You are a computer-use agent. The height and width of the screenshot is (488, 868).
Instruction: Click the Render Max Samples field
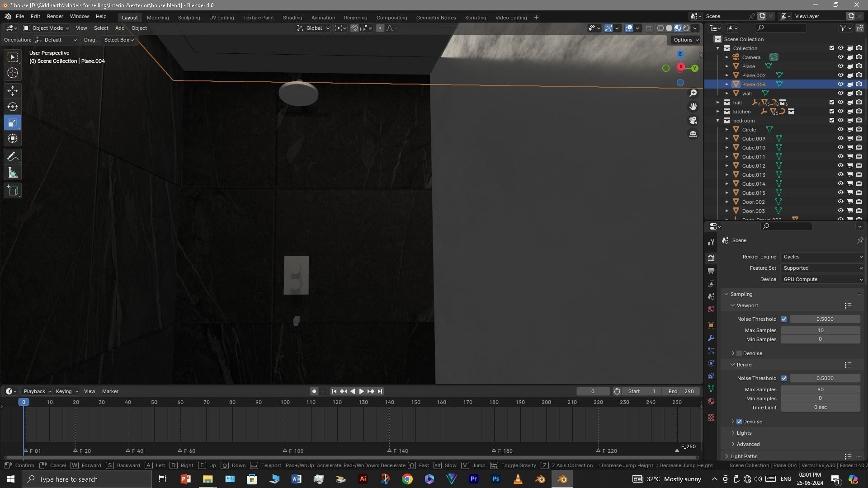[820, 389]
